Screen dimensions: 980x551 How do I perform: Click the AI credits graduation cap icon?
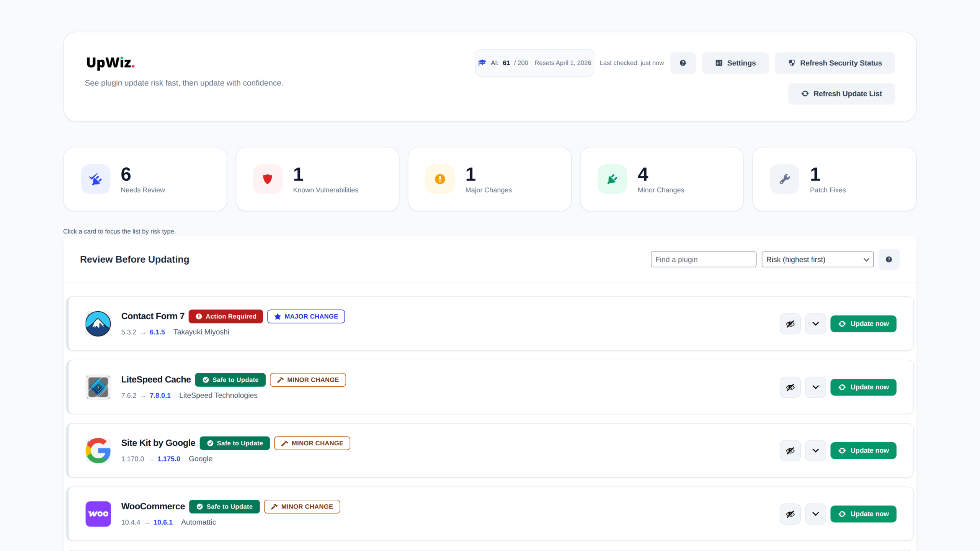(x=482, y=63)
